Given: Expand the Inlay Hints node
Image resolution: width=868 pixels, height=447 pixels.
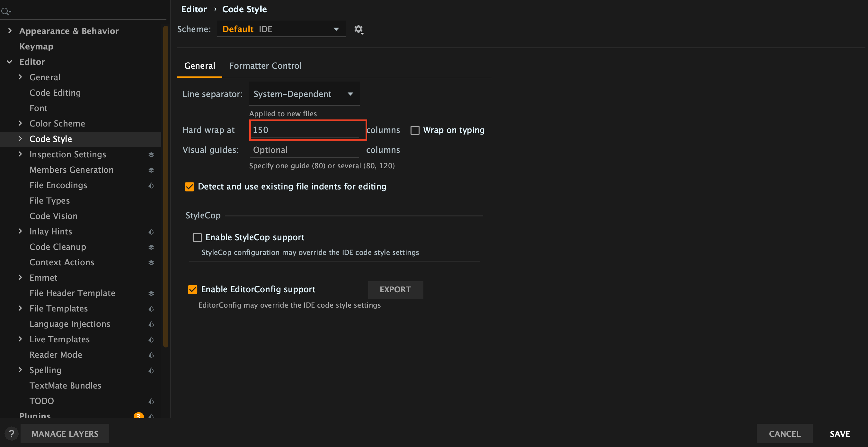Looking at the screenshot, I should [x=20, y=231].
